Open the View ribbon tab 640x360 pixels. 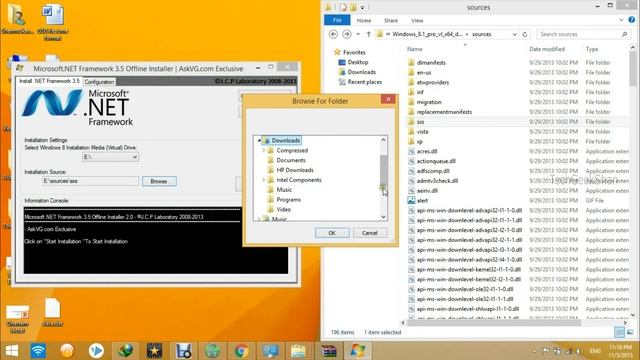417,20
